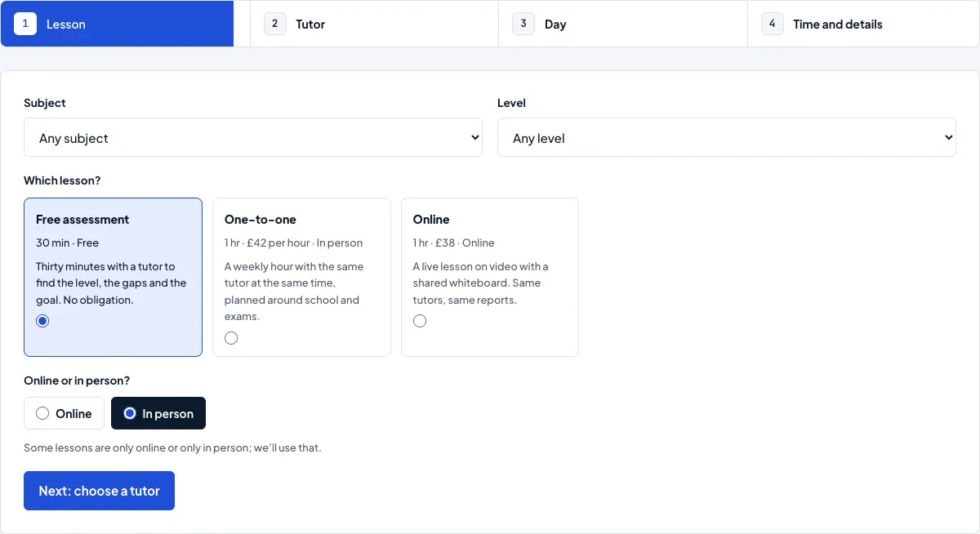980x534 pixels.
Task: Open the Subject dropdown
Action: point(253,137)
